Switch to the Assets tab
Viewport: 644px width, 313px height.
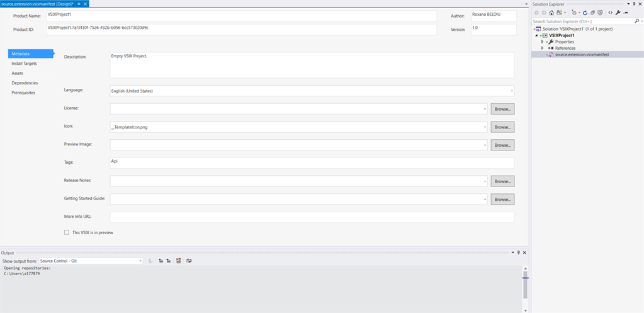(x=17, y=73)
